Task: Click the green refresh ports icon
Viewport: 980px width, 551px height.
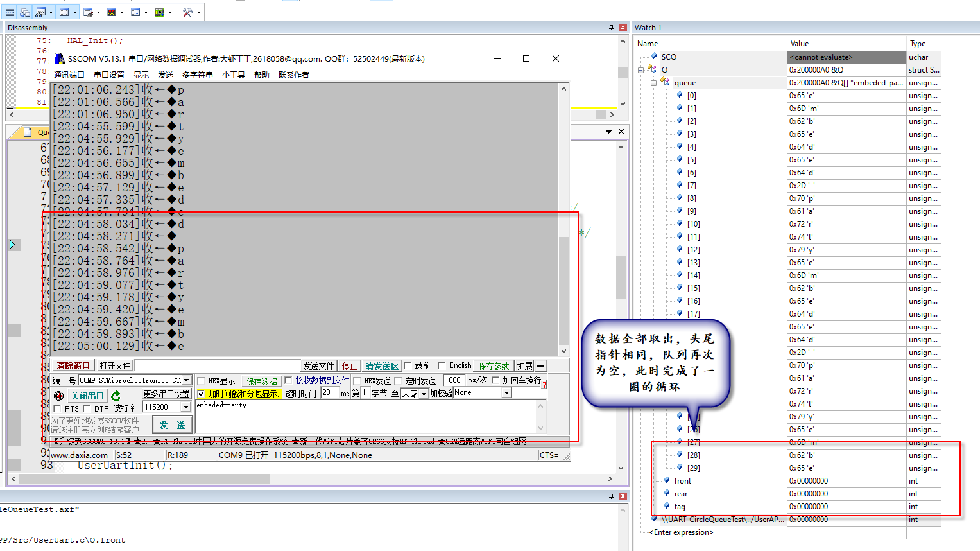Action: (116, 396)
